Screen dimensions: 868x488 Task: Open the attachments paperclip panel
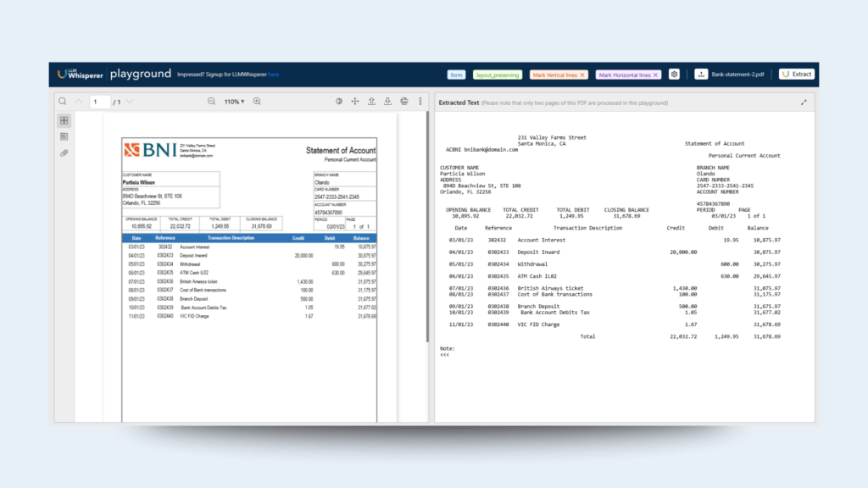coord(64,153)
